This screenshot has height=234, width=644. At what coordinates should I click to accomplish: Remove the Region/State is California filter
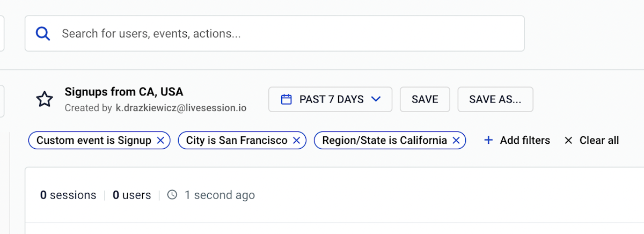(456, 141)
